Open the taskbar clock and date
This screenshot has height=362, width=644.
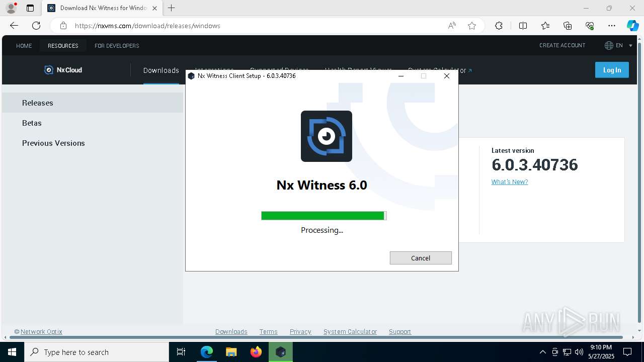[601, 352]
